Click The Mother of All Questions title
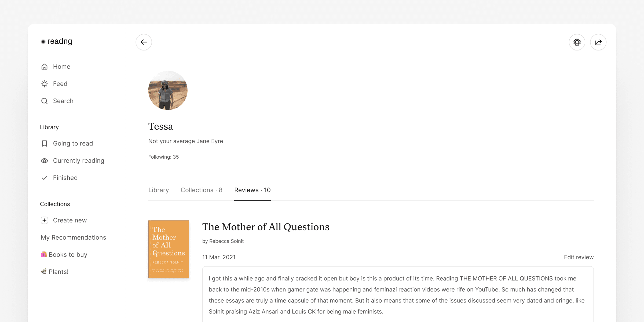 266,227
